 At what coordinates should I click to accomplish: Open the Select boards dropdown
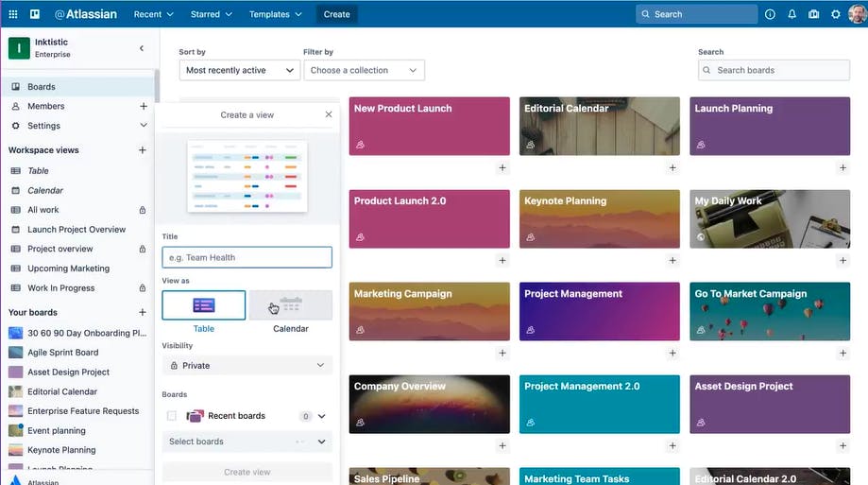247,442
